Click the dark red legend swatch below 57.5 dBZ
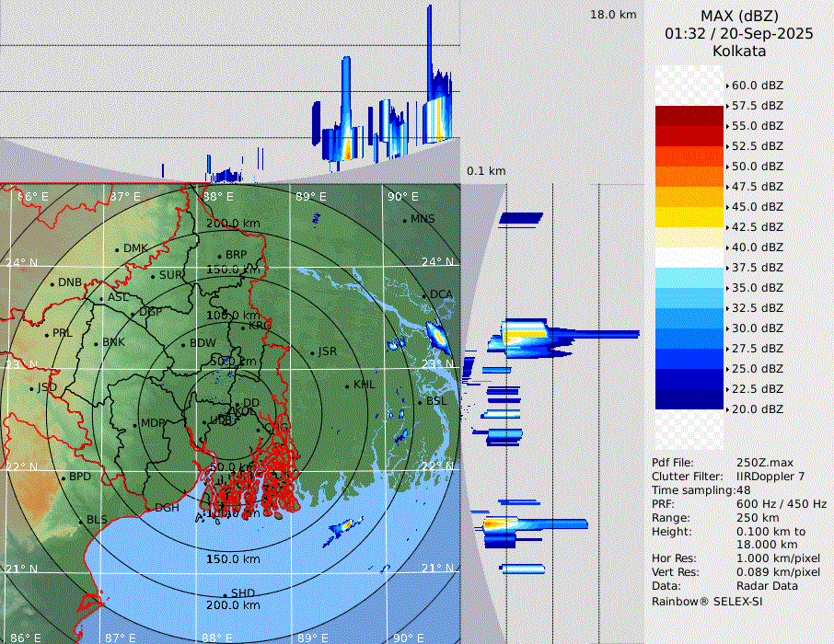Screen dimensions: 834x644 (689, 116)
